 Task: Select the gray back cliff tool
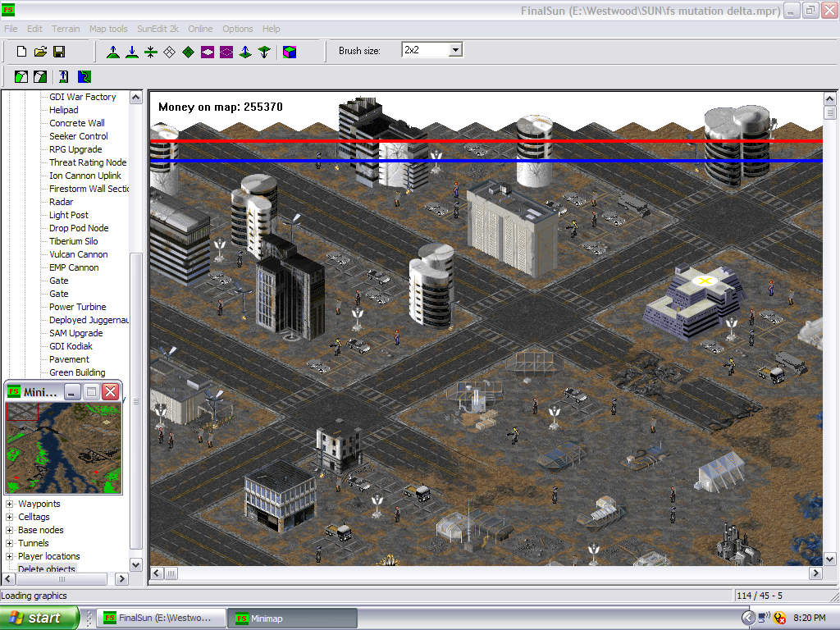(40, 76)
